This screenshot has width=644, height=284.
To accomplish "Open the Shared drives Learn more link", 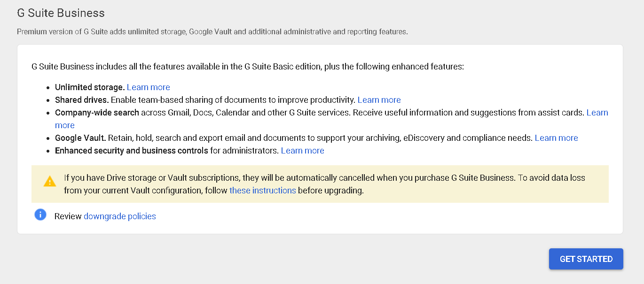I will 379,100.
